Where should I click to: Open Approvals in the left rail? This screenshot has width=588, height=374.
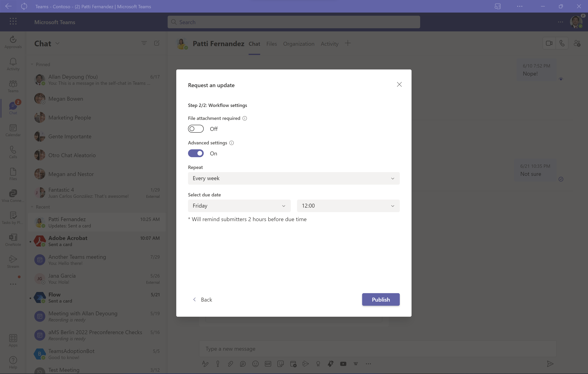pos(13,42)
